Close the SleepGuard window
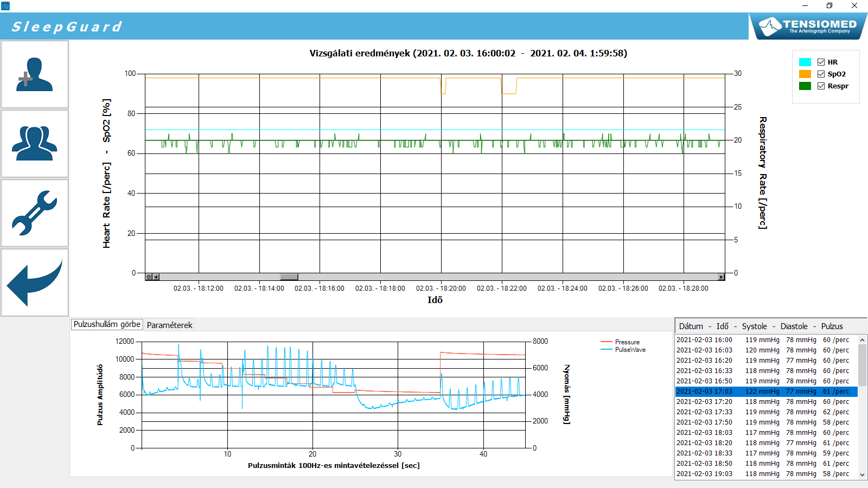This screenshot has height=488, width=868. tap(854, 5)
